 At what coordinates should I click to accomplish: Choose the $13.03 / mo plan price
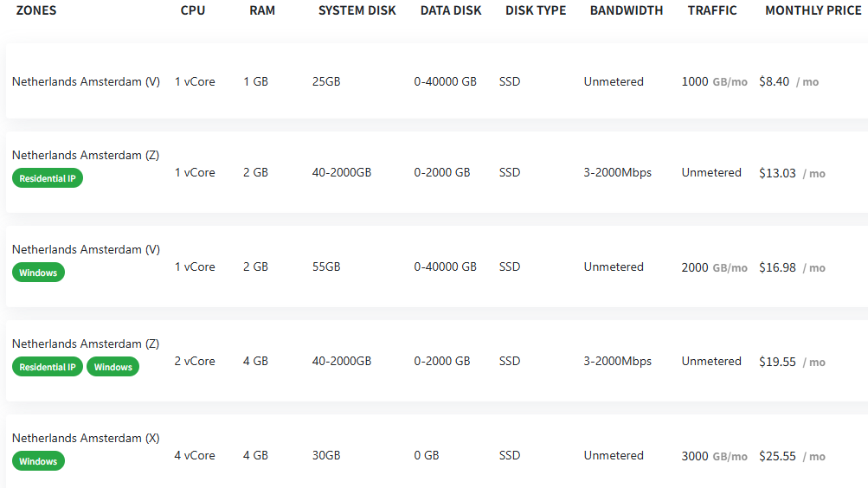791,173
